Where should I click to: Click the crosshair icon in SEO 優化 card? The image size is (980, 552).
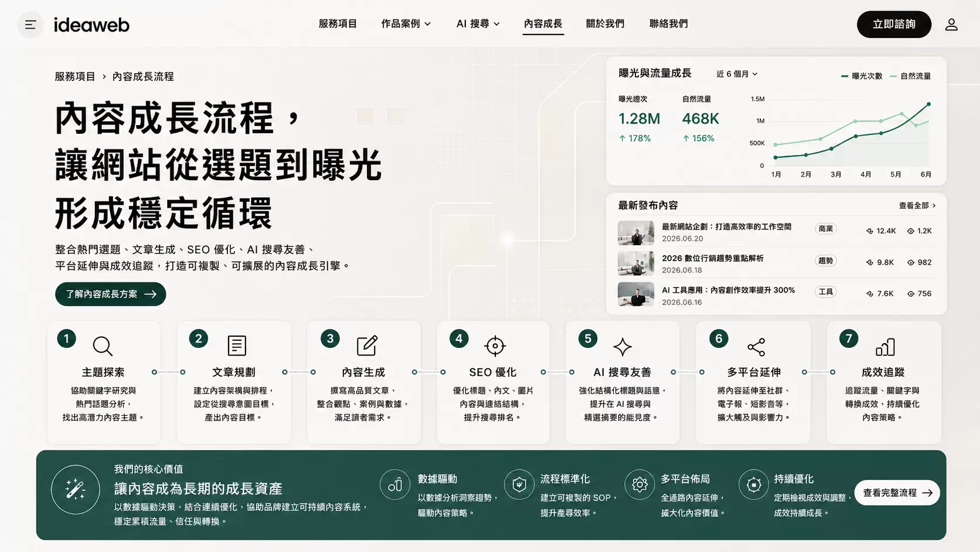[x=495, y=346]
